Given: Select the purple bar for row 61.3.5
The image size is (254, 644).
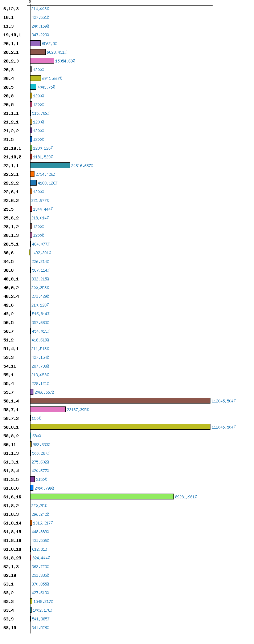Looking at the screenshot, I should 33,479.
